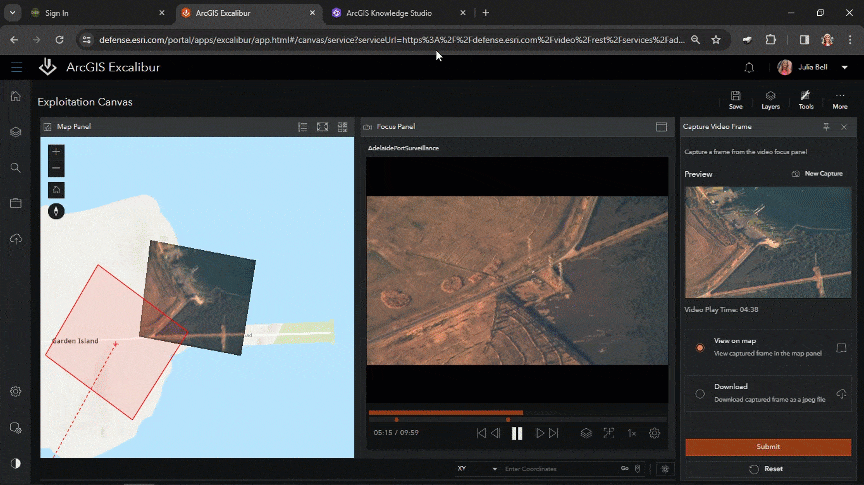This screenshot has width=864, height=485.
Task: Open the video player settings gear
Action: pyautogui.click(x=655, y=433)
